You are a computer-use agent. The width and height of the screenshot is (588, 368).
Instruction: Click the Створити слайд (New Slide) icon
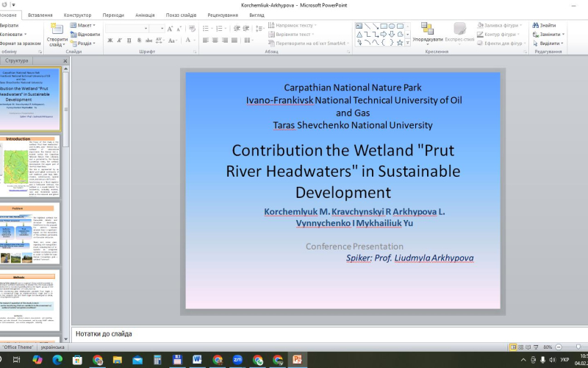tap(57, 29)
